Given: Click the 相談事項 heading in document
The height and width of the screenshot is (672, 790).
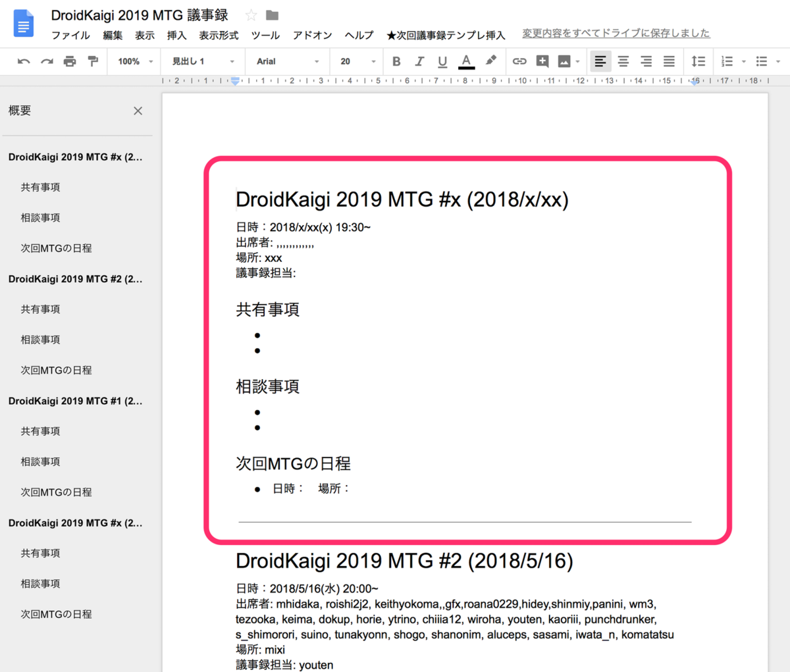Looking at the screenshot, I should coord(268,386).
